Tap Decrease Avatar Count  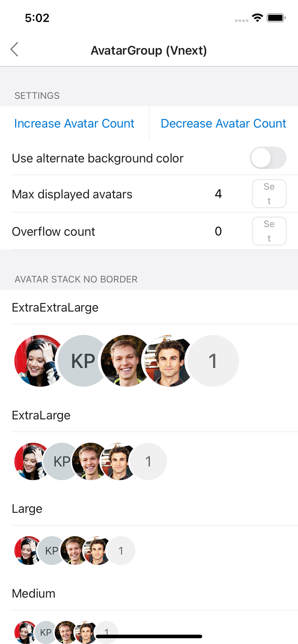[223, 123]
